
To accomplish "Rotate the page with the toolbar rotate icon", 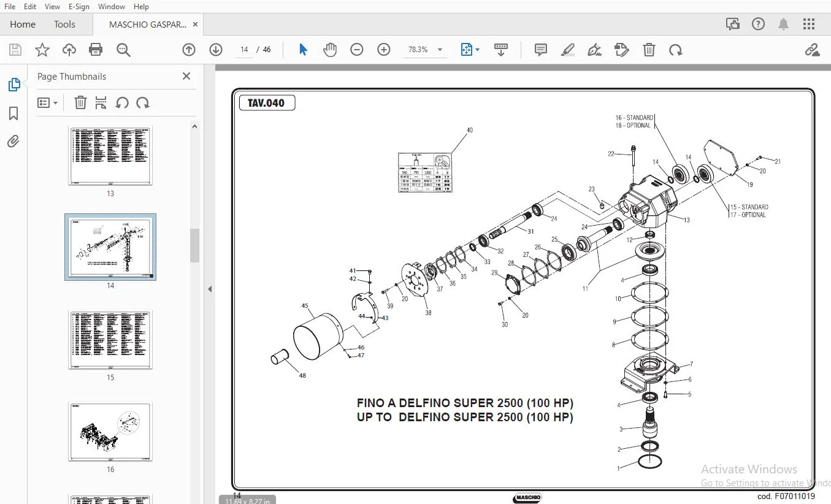I will click(676, 50).
